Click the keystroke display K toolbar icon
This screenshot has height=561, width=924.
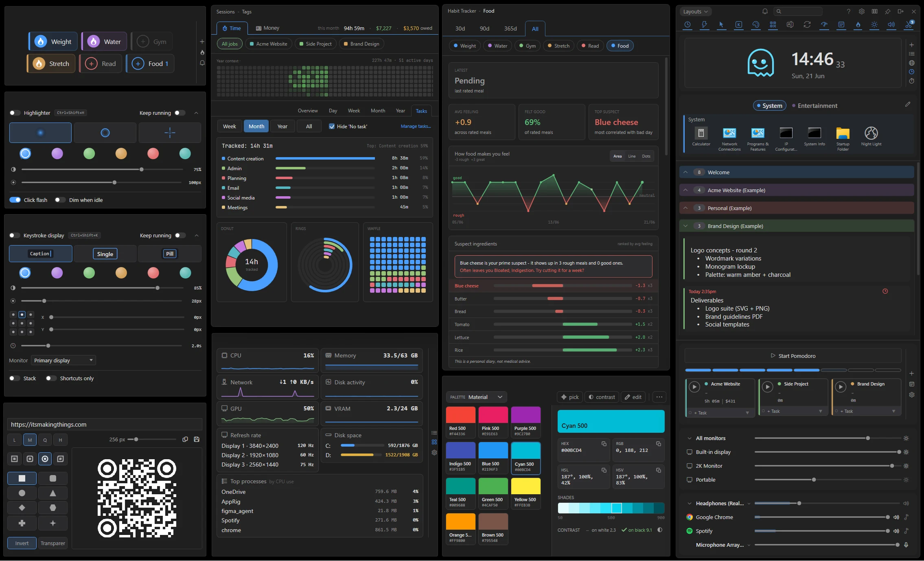(x=738, y=24)
